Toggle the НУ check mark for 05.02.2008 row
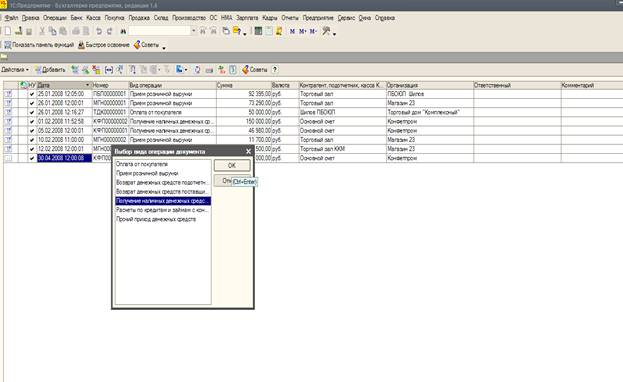Image resolution: width=623 pixels, height=382 pixels. pyautogui.click(x=32, y=131)
